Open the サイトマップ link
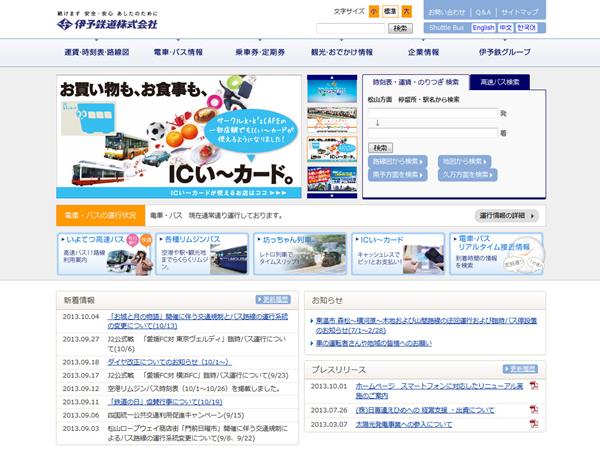The image size is (600, 452). [x=520, y=12]
